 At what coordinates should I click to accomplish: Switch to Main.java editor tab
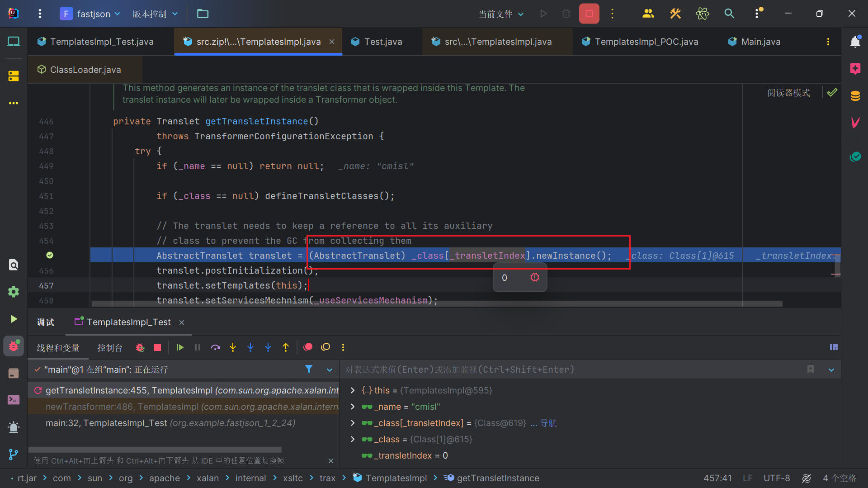(x=760, y=42)
